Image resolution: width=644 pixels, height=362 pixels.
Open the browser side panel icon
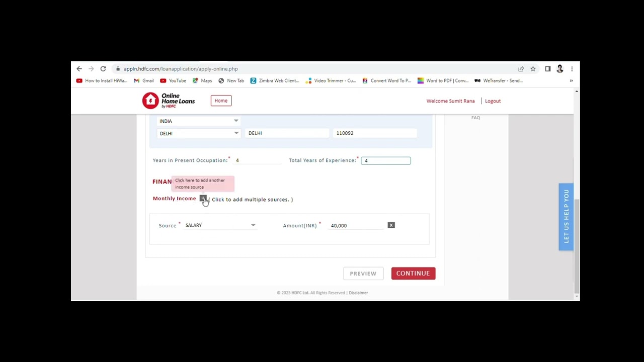click(548, 69)
